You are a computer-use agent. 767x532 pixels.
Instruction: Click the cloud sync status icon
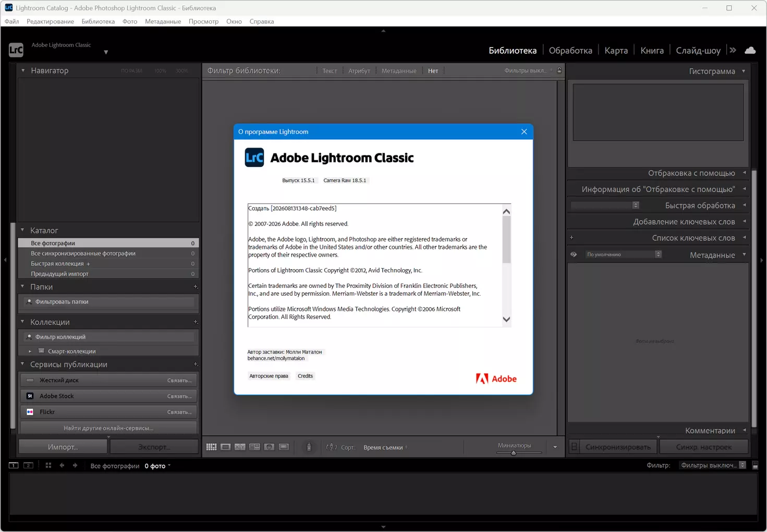tap(750, 50)
